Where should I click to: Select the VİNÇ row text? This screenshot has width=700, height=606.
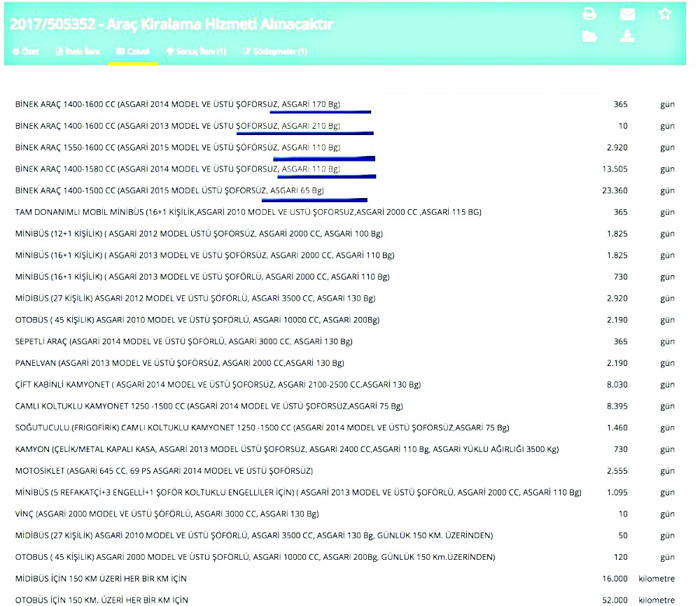pyautogui.click(x=167, y=514)
